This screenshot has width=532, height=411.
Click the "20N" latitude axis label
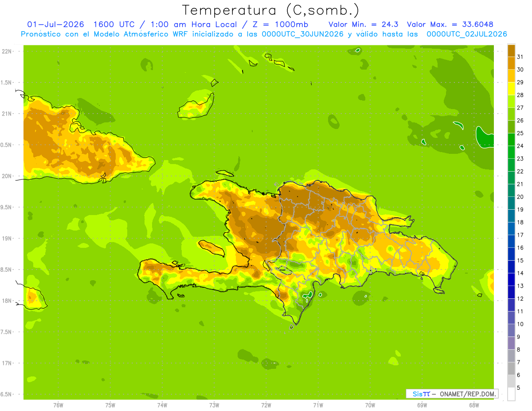(6, 176)
